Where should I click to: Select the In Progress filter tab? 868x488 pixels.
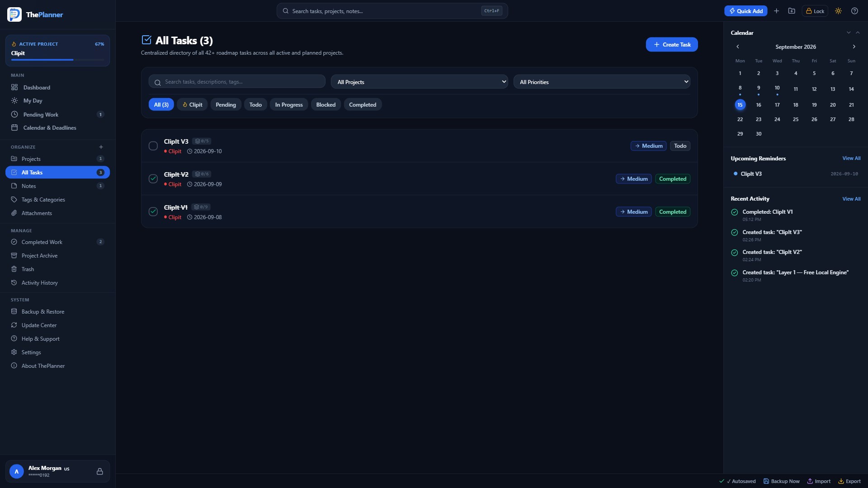tap(289, 104)
